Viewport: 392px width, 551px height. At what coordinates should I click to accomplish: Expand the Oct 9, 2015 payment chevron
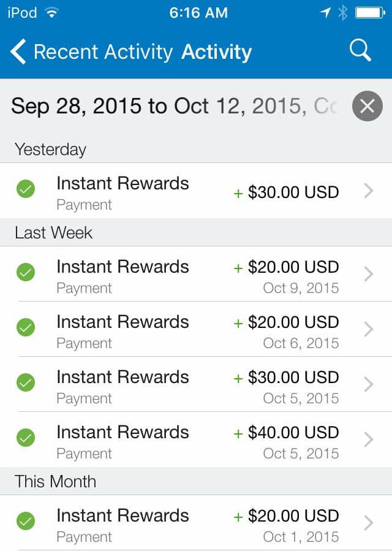click(369, 274)
